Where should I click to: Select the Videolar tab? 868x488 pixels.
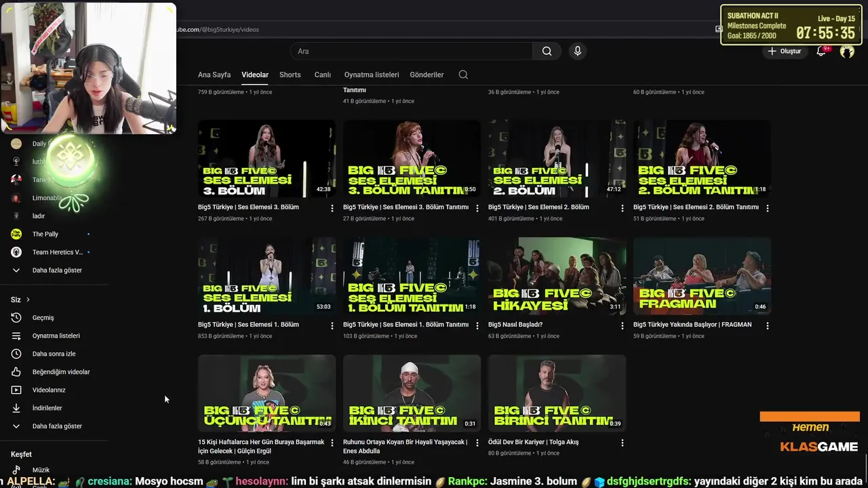tap(255, 75)
